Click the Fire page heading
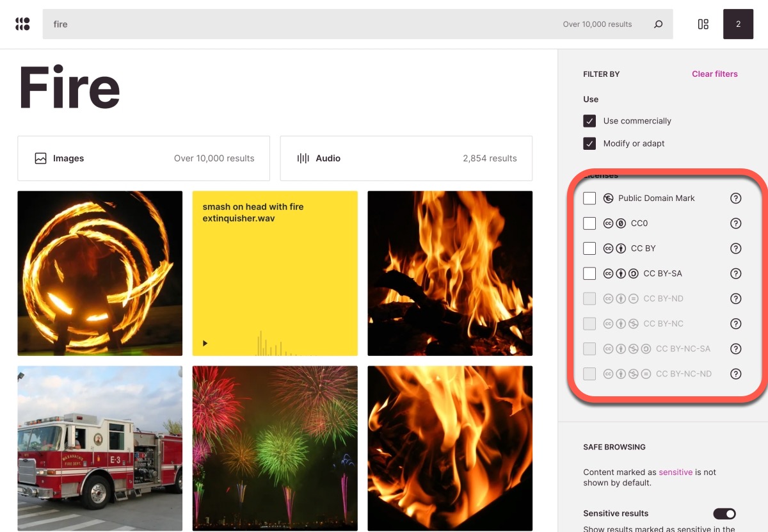 coord(69,88)
